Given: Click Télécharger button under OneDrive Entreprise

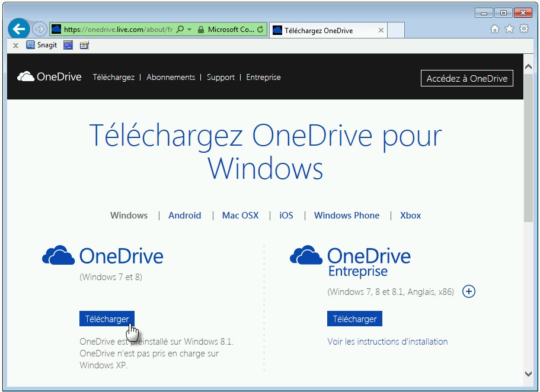Looking at the screenshot, I should (354, 319).
